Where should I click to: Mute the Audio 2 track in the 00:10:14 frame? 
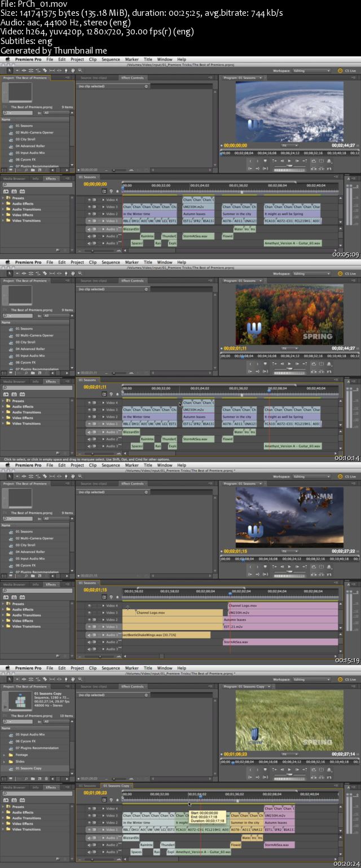tap(89, 439)
